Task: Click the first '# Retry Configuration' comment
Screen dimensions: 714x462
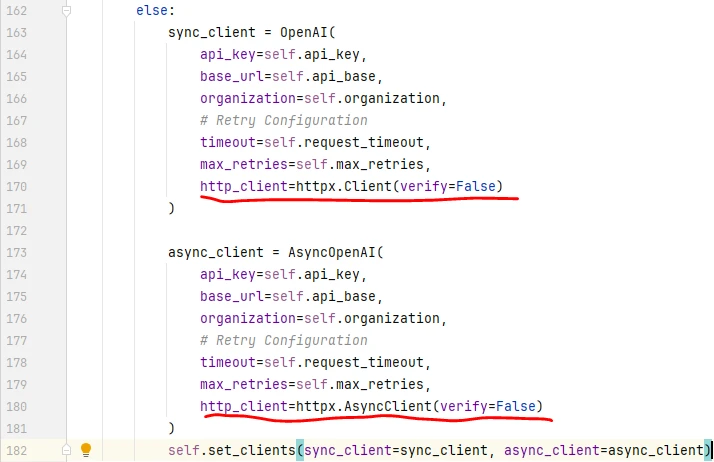Action: tap(284, 121)
